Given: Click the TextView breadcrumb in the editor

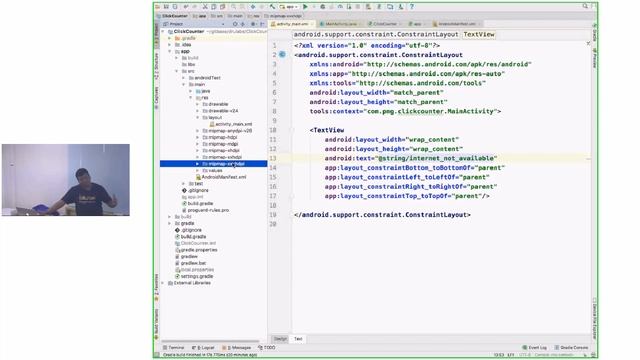Looking at the screenshot, I should pos(479,34).
